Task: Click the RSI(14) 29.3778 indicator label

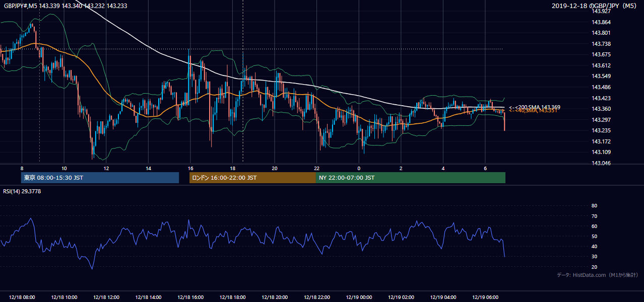Action: tap(22, 191)
